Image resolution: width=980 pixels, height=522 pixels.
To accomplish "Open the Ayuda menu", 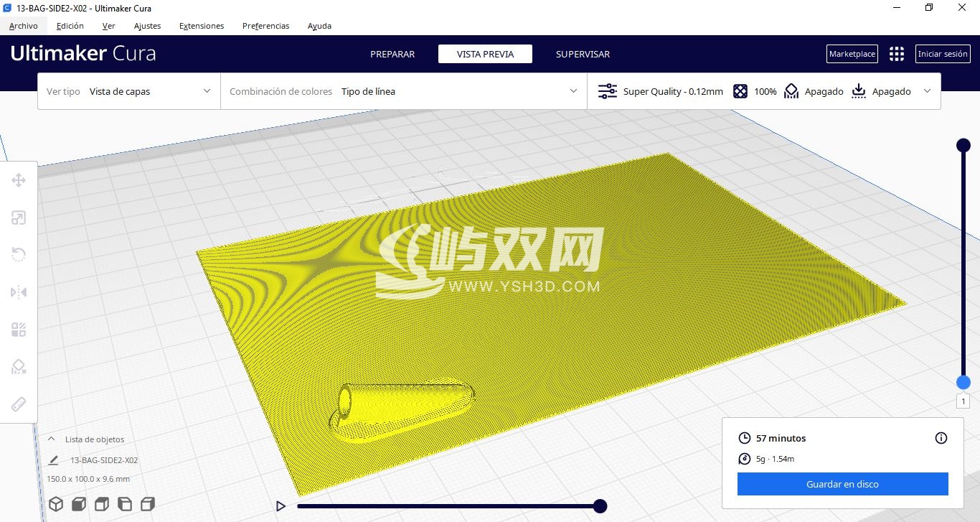I will coord(319,26).
